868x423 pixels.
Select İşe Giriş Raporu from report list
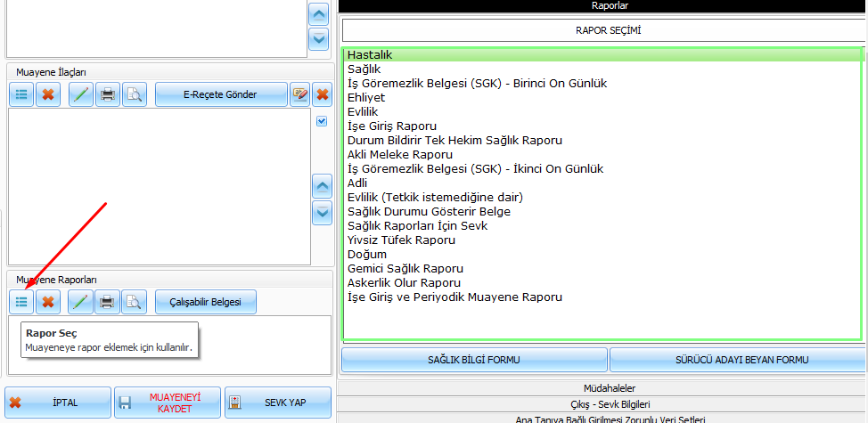click(391, 126)
